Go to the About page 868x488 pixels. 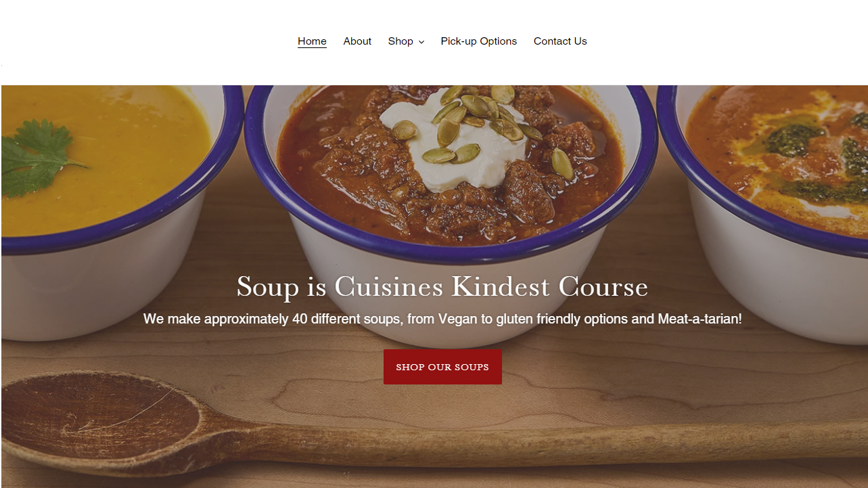click(357, 41)
